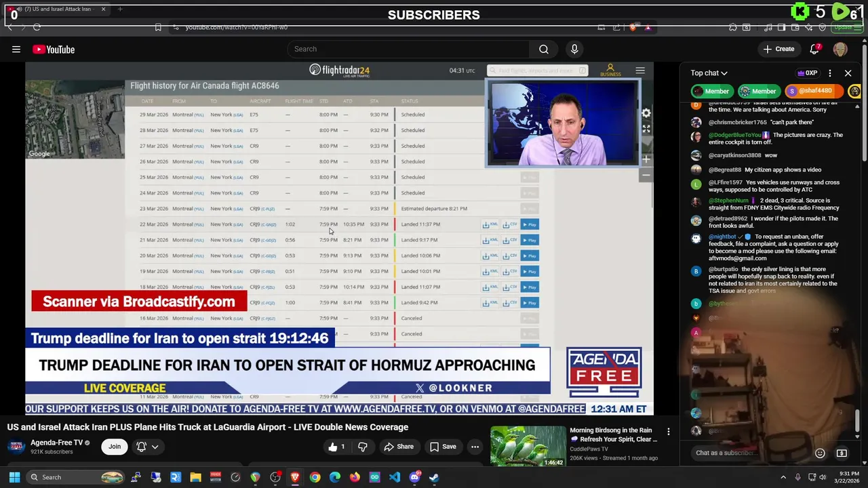This screenshot has height=488, width=868.
Task: Open File Explorer from the taskbar
Action: [x=195, y=477]
